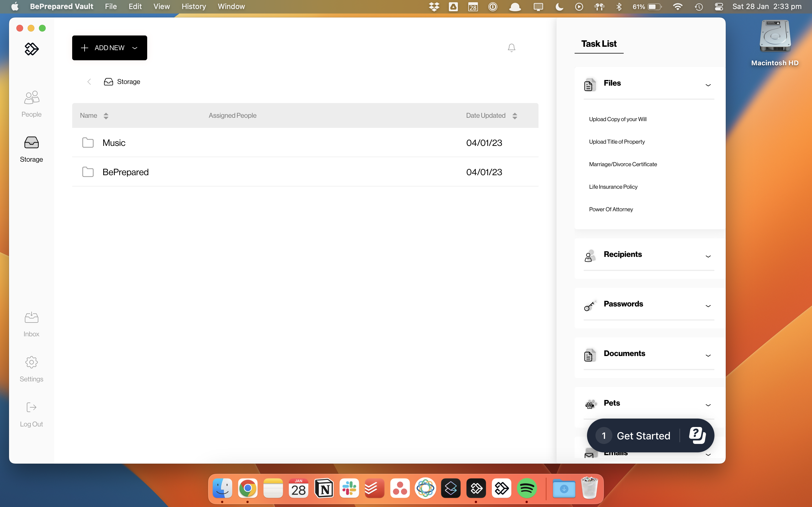Click Upload Copy of your Will task
The height and width of the screenshot is (507, 812).
coord(617,119)
